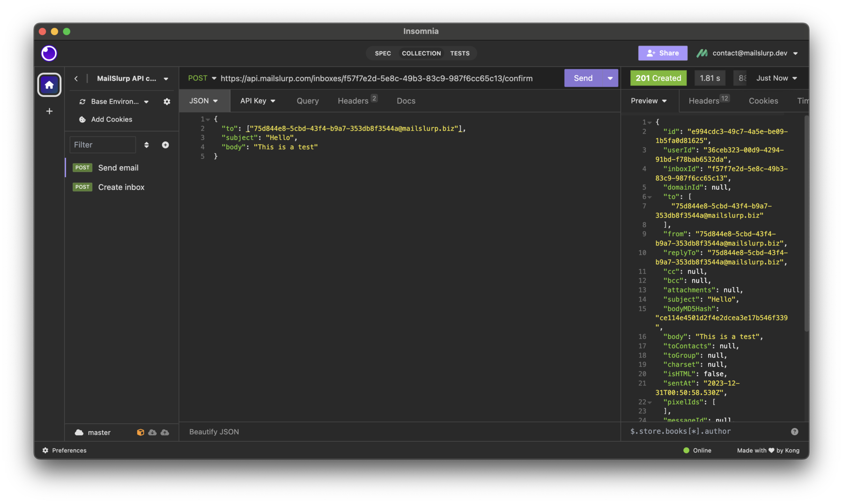Click the orange cube icon near master
843x504 pixels.
(x=140, y=432)
